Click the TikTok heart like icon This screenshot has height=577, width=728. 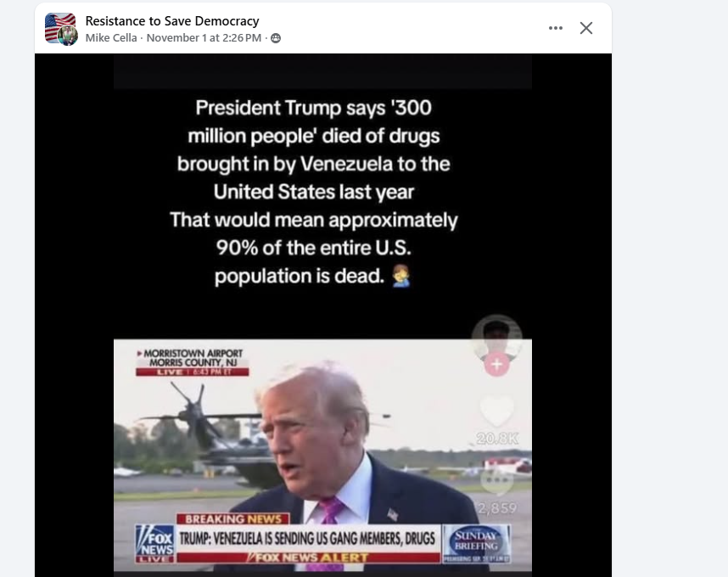(496, 411)
